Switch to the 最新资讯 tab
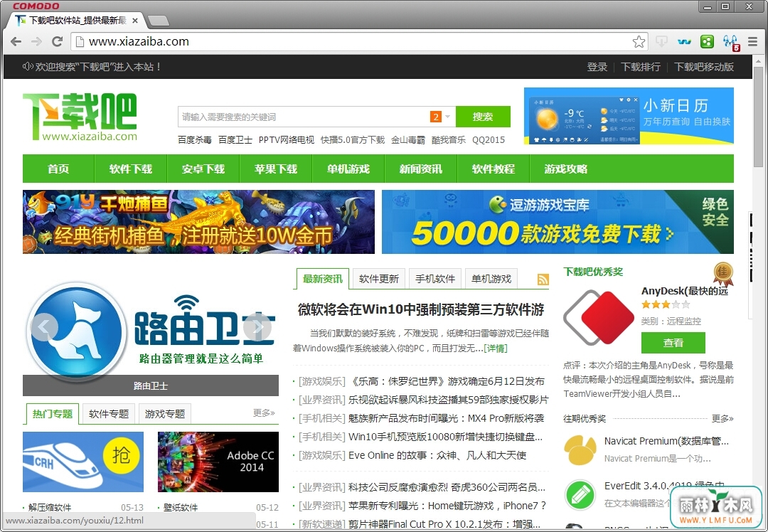Image resolution: width=768 pixels, height=532 pixels. (x=323, y=279)
